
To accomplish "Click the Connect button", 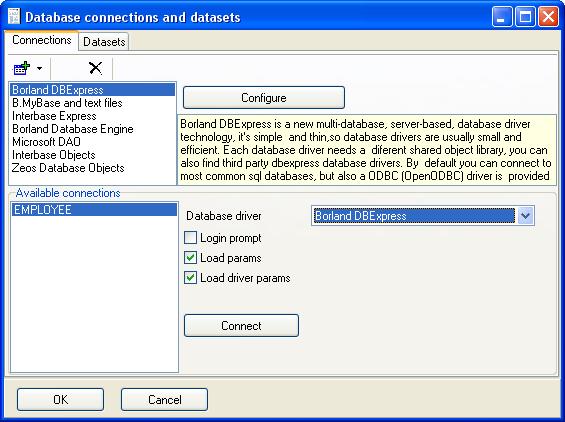I will pyautogui.click(x=241, y=326).
